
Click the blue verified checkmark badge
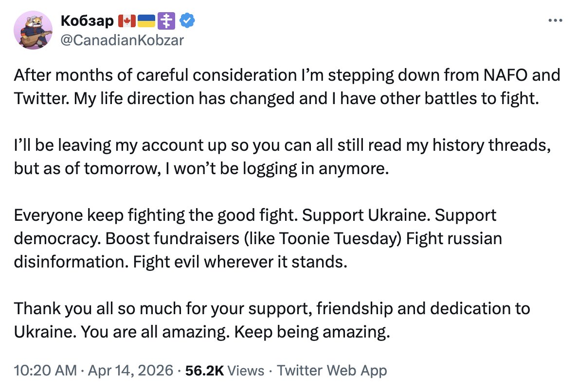(x=187, y=21)
